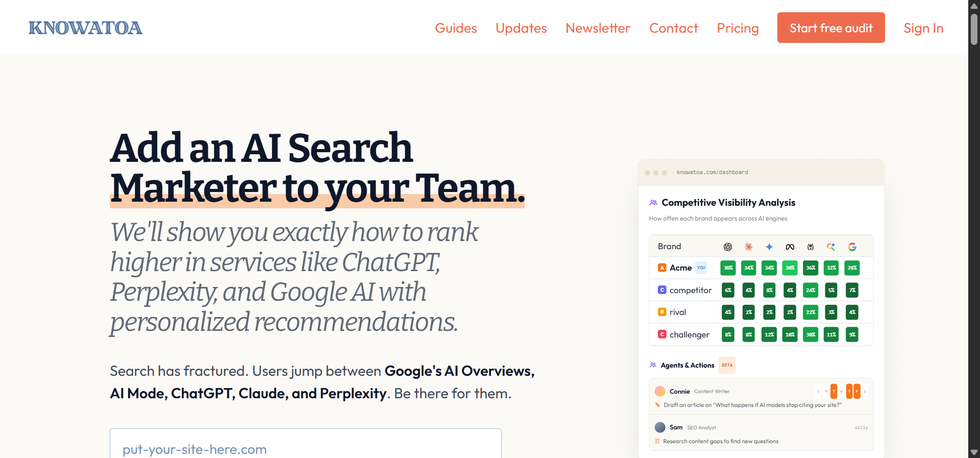This screenshot has height=458, width=980.
Task: Click the scrollbar down arrow
Action: 974,452
